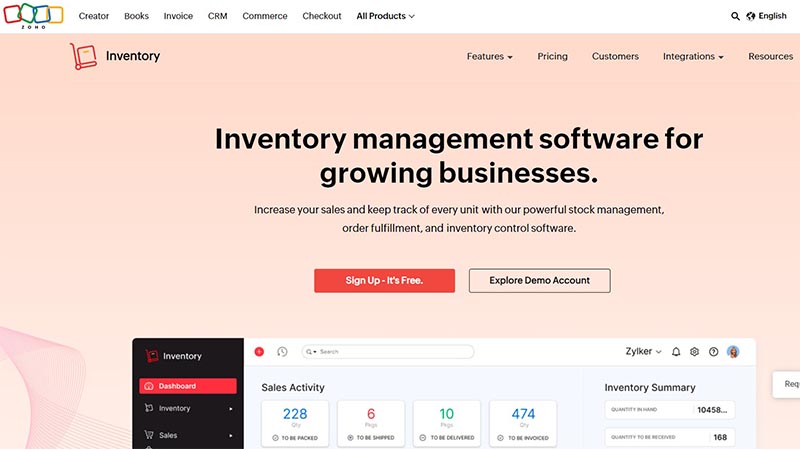Click the red quick-create plus icon
The width and height of the screenshot is (800, 450).
(259, 352)
